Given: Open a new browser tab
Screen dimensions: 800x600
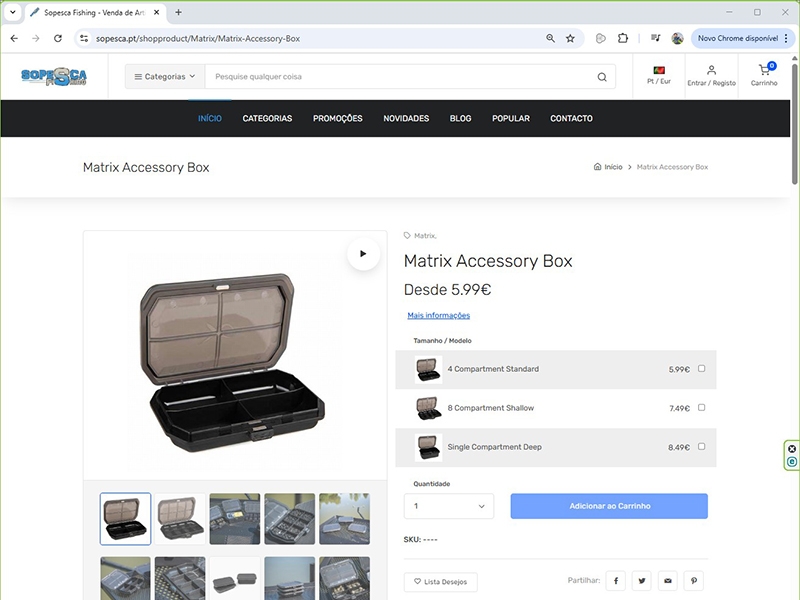Looking at the screenshot, I should pyautogui.click(x=178, y=12).
